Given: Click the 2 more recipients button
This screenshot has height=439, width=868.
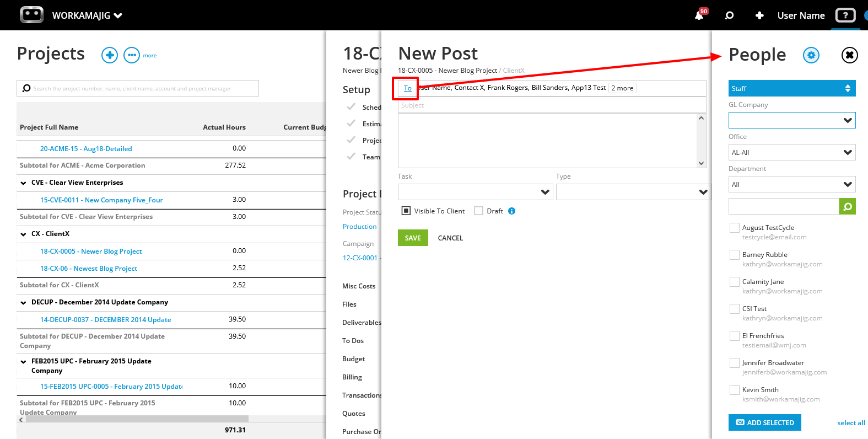Looking at the screenshot, I should (x=622, y=88).
